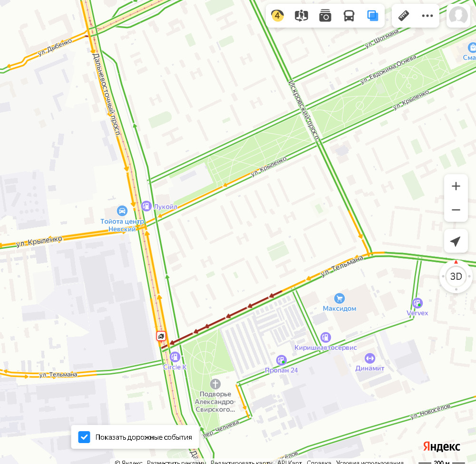Open the panoramas street view icon
The image size is (476, 464).
(301, 16)
